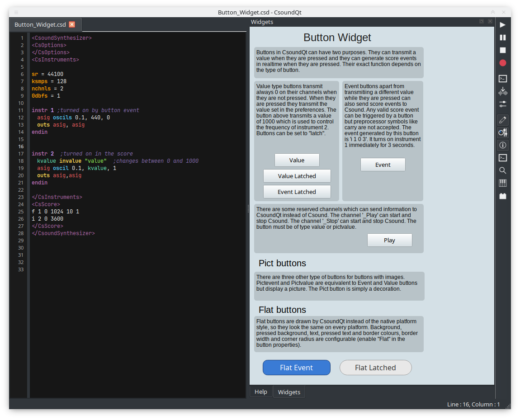Click the 'f 1 0 1024 10 1' score line
Viewport: 520px width, 420px height.
pyautogui.click(x=55, y=212)
